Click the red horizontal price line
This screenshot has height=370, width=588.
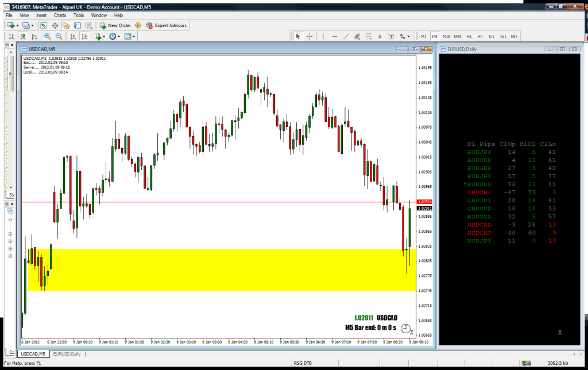pos(219,202)
